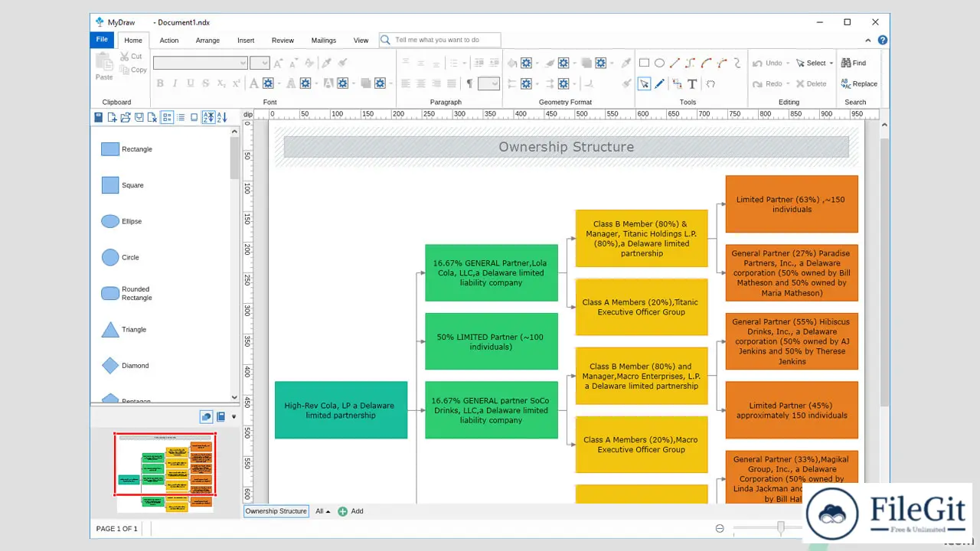Click the Cut scissors button
This screenshot has width=980, height=551.
(131, 57)
